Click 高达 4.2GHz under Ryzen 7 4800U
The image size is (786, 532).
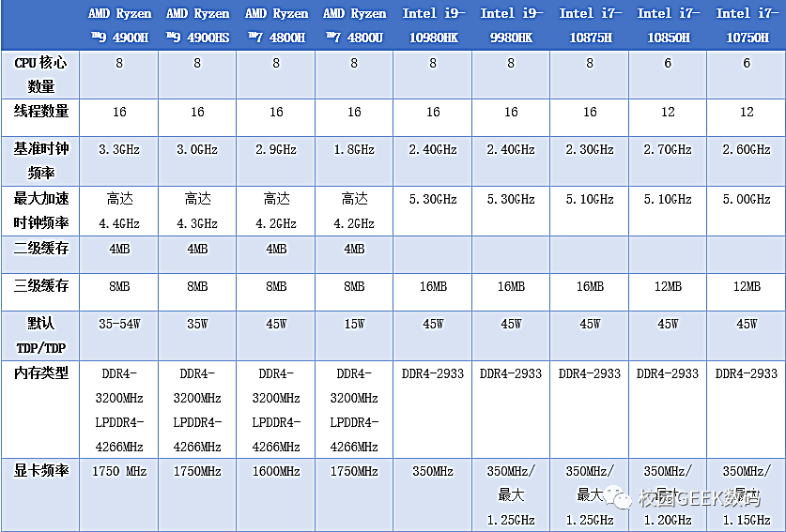pyautogui.click(x=354, y=211)
